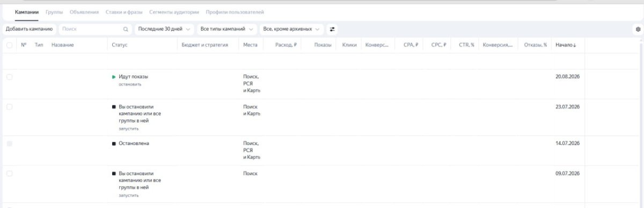Expand Все типы кампаний filter
The width and height of the screenshot is (644, 208).
click(226, 29)
